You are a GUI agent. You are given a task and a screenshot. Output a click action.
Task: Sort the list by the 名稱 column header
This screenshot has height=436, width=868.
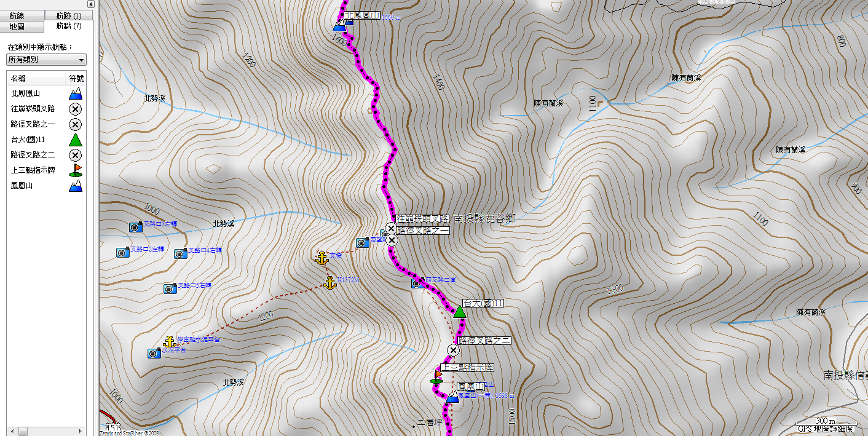[36, 79]
